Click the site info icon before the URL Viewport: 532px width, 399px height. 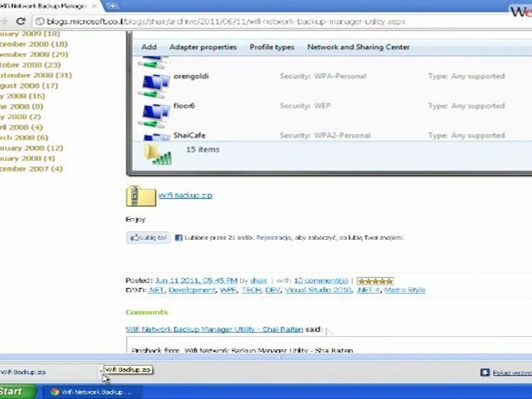(40, 22)
